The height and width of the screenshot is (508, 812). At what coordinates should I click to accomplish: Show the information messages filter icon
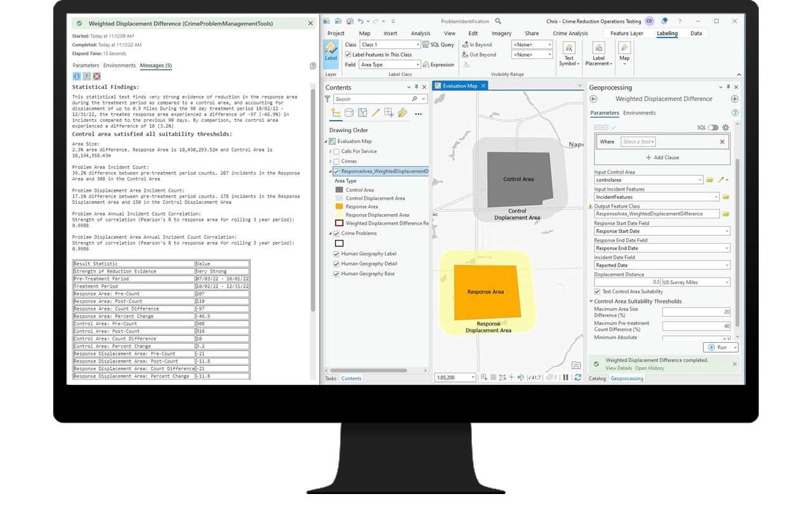(77, 76)
